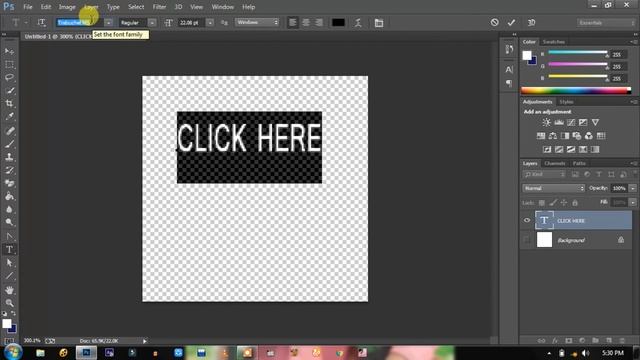
Task: Open the blend mode Normal dropdown
Action: (553, 188)
